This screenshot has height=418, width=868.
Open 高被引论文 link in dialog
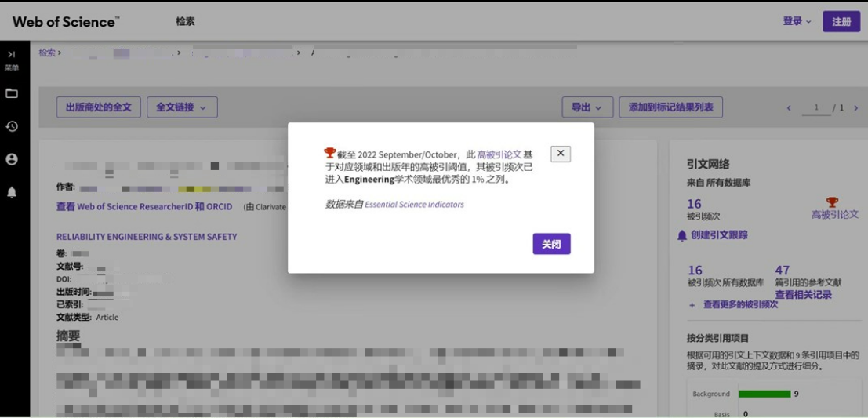pos(499,154)
